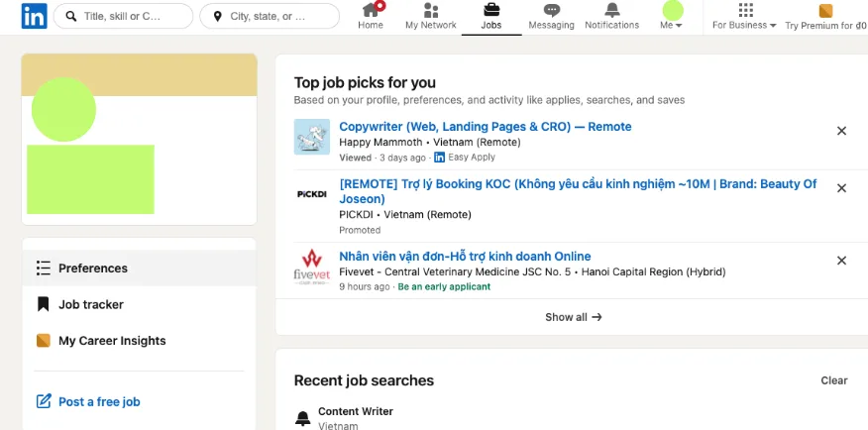
Task: Clear recent job searches
Action: pos(834,380)
